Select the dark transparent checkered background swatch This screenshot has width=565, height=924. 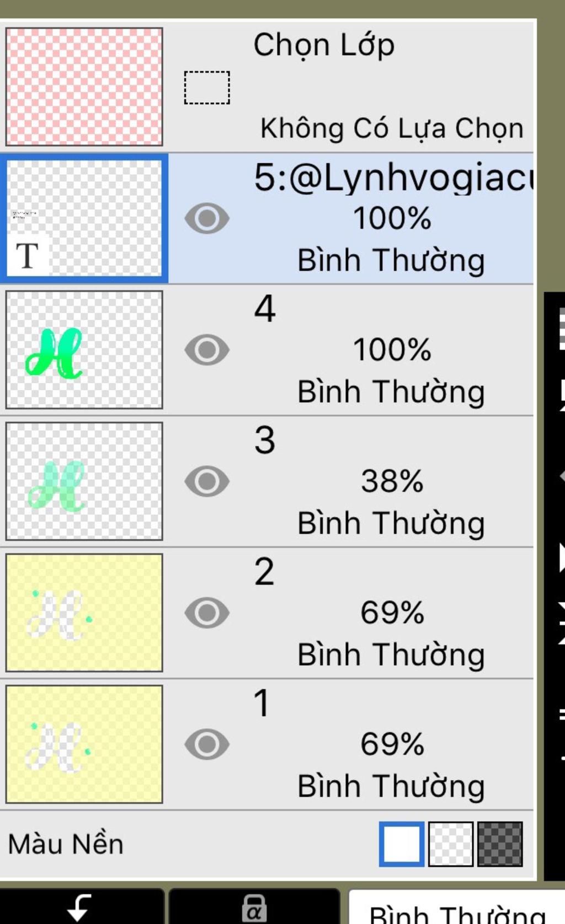click(500, 844)
